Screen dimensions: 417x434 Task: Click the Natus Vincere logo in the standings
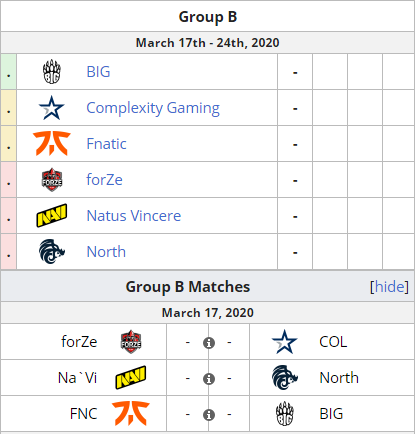click(52, 216)
